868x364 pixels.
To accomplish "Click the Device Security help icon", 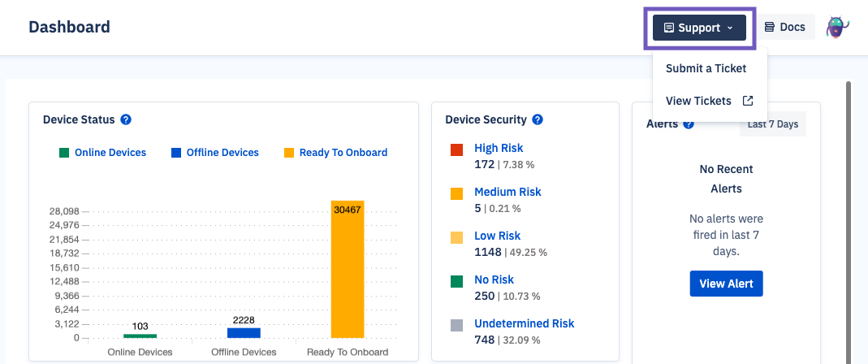I will coord(538,119).
